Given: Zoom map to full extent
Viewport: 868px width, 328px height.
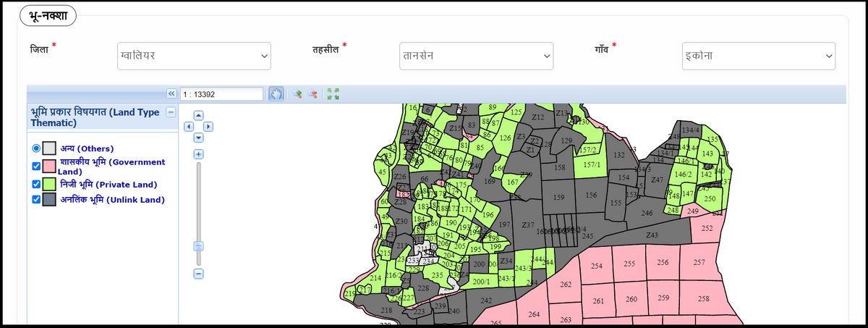Looking at the screenshot, I should click(333, 94).
